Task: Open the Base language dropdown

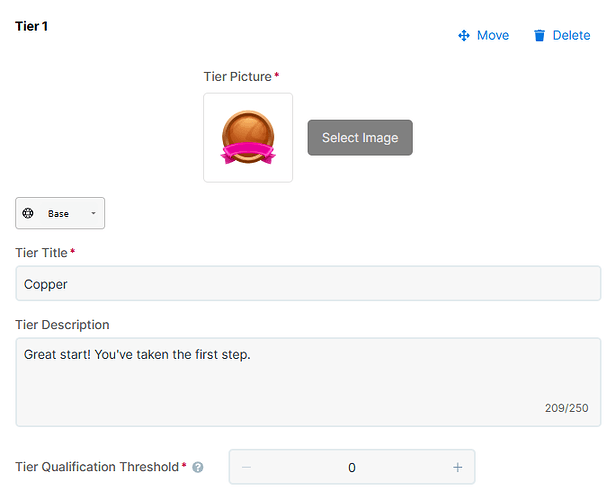Action: coord(60,213)
